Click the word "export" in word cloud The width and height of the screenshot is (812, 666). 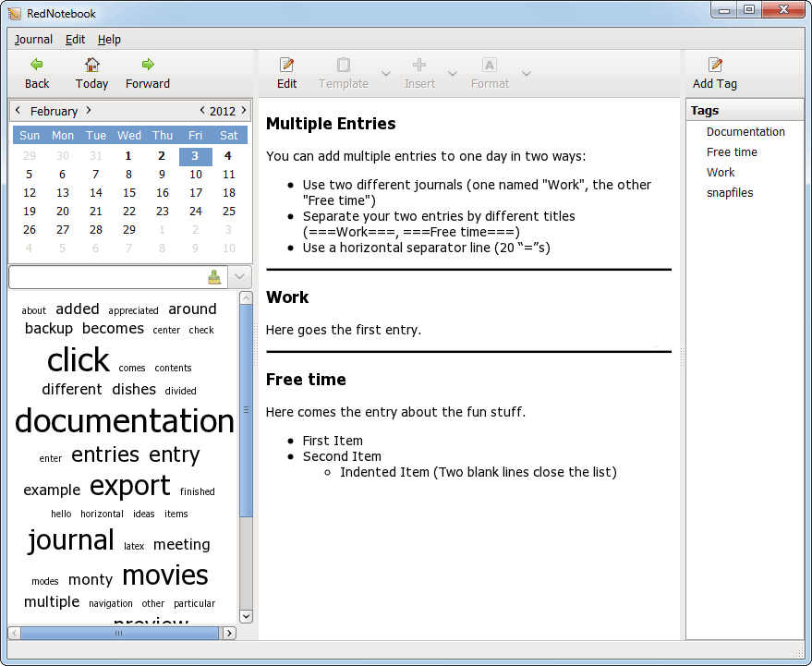[129, 486]
